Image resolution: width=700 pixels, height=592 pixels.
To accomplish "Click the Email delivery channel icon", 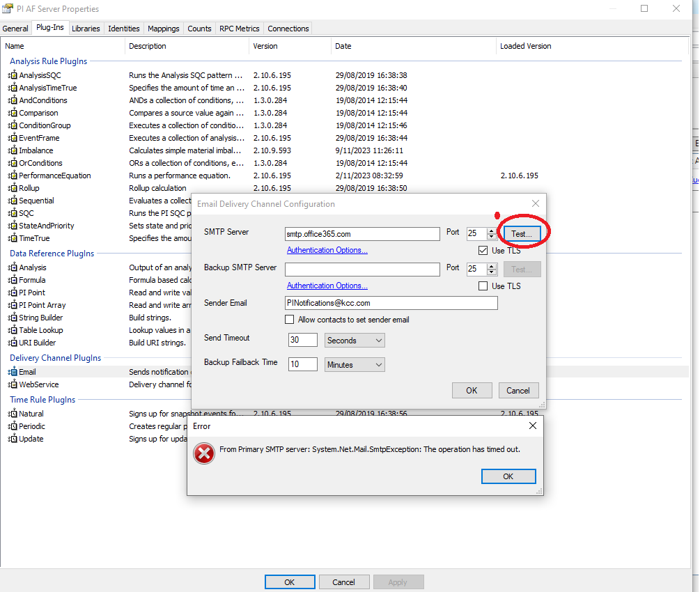I will 13,372.
